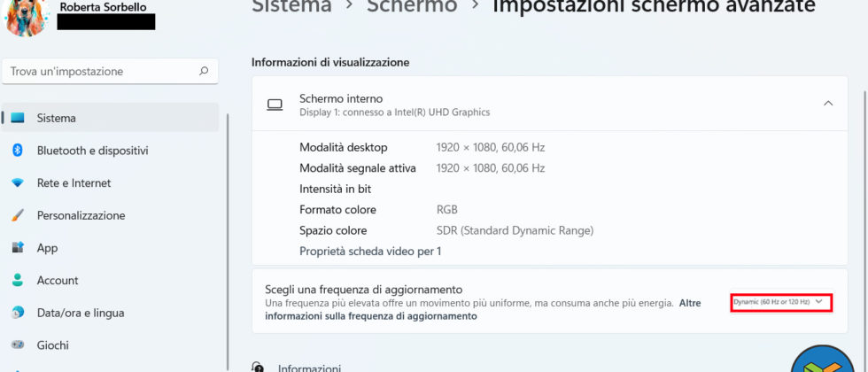Click the Account person icon
The image size is (868, 372).
pyautogui.click(x=17, y=280)
